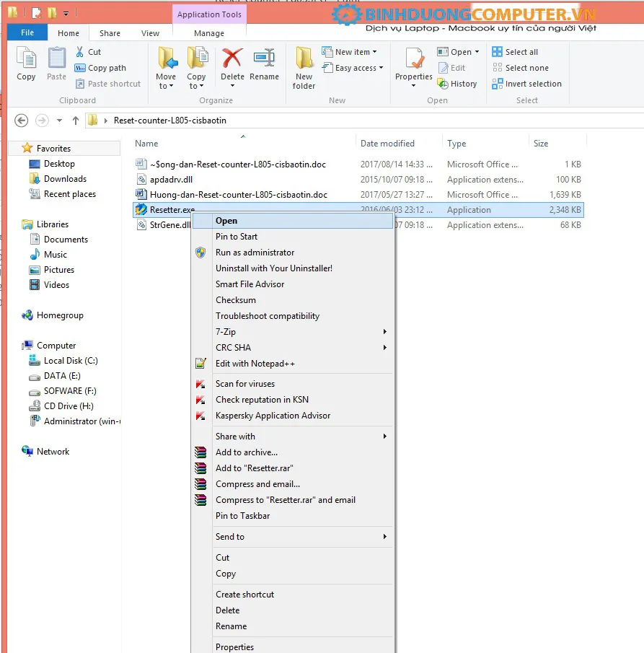
Task: Choose Troubleshoot compatibility
Action: (x=293, y=315)
